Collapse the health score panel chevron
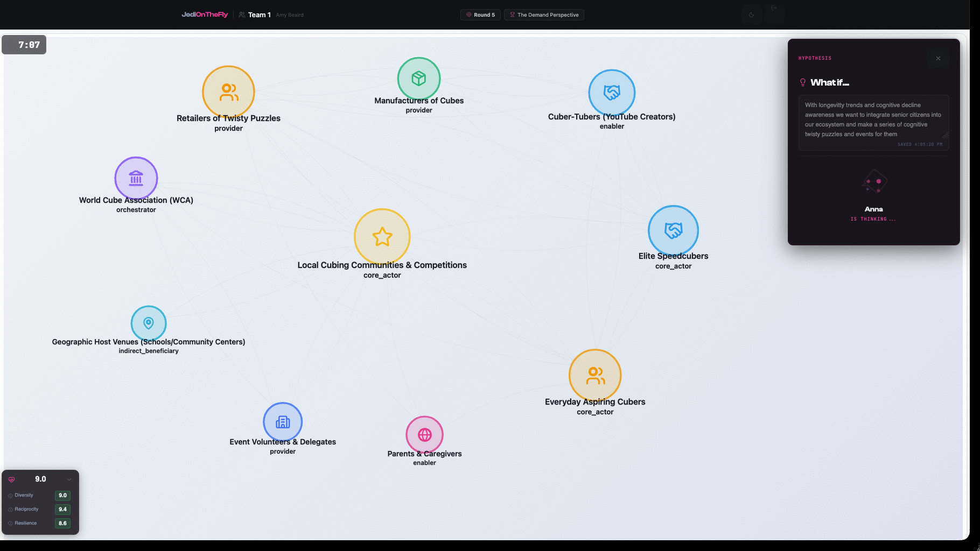The width and height of the screenshot is (980, 551). click(x=69, y=479)
